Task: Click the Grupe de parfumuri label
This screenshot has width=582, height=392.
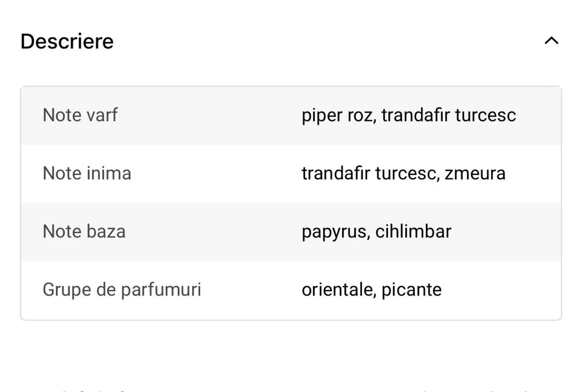Action: coord(122,290)
